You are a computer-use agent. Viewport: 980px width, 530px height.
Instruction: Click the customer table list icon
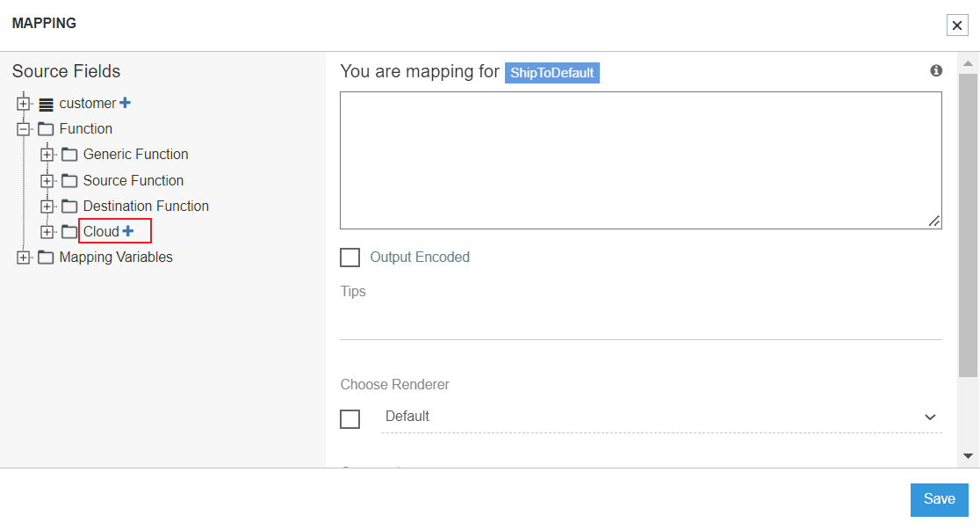click(x=47, y=104)
